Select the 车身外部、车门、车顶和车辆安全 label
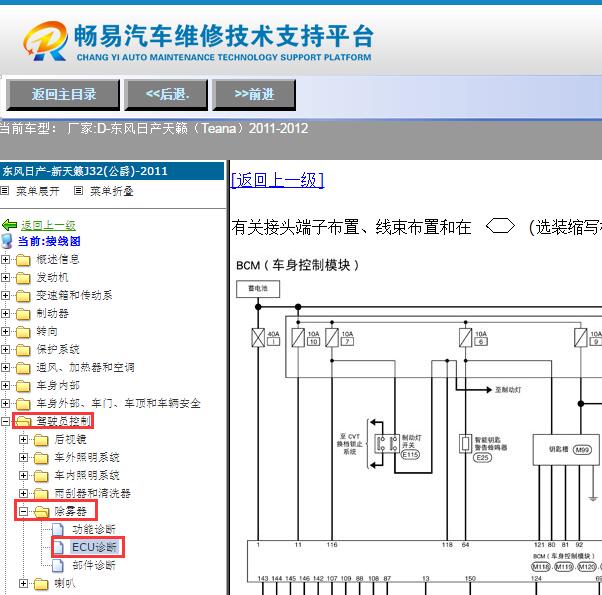 click(118, 403)
